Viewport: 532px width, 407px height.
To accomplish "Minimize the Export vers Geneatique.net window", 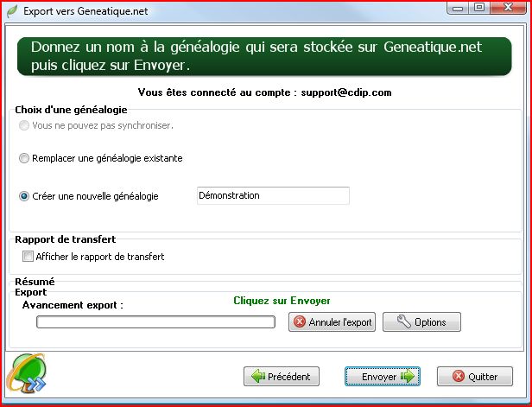I will click(458, 8).
